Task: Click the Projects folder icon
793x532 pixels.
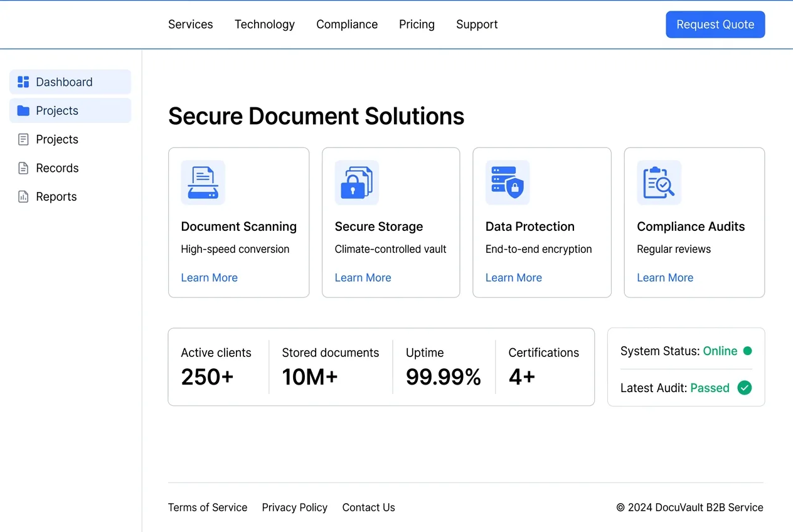Action: click(23, 110)
